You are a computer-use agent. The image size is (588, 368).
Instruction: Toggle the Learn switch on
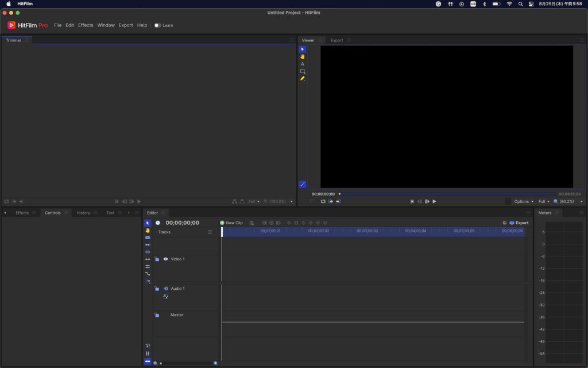click(x=157, y=25)
